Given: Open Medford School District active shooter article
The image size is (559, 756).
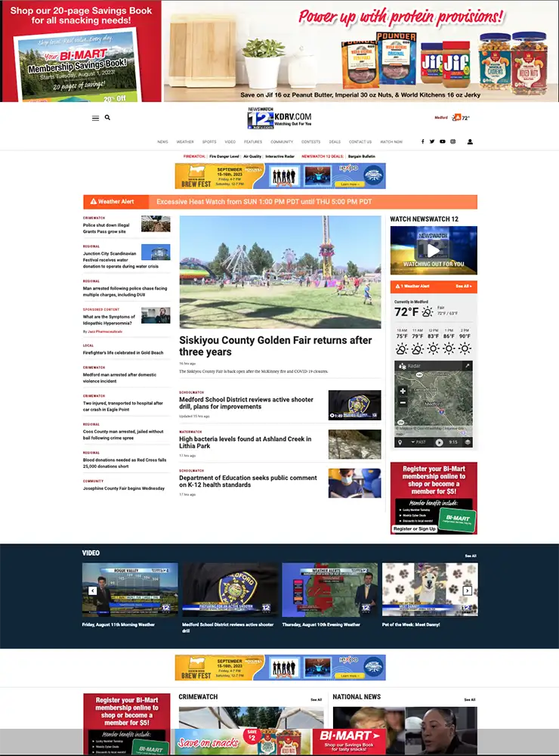Looking at the screenshot, I should pyautogui.click(x=246, y=403).
